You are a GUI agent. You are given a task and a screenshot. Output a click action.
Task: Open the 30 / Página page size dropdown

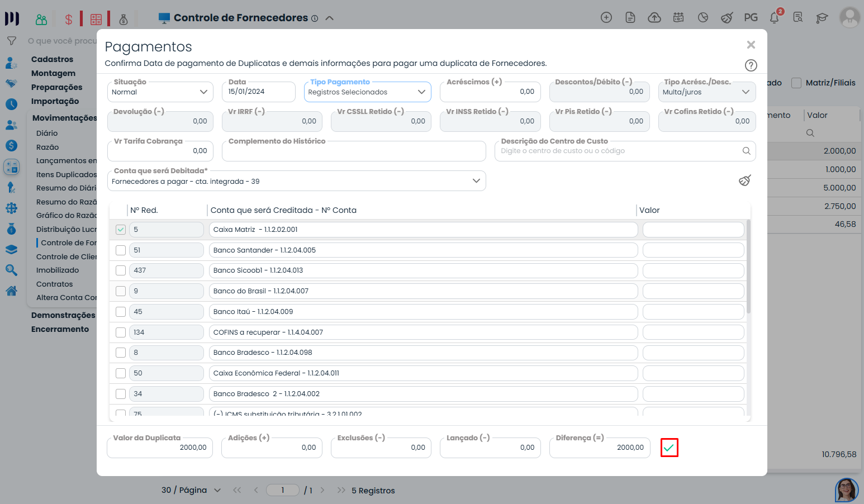tap(191, 490)
